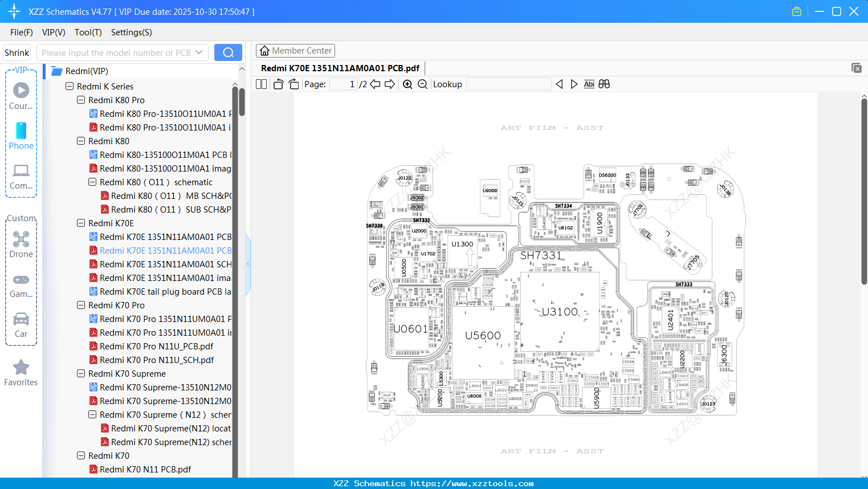Open the Tool(T) menu
This screenshot has height=489, width=868.
click(x=88, y=32)
